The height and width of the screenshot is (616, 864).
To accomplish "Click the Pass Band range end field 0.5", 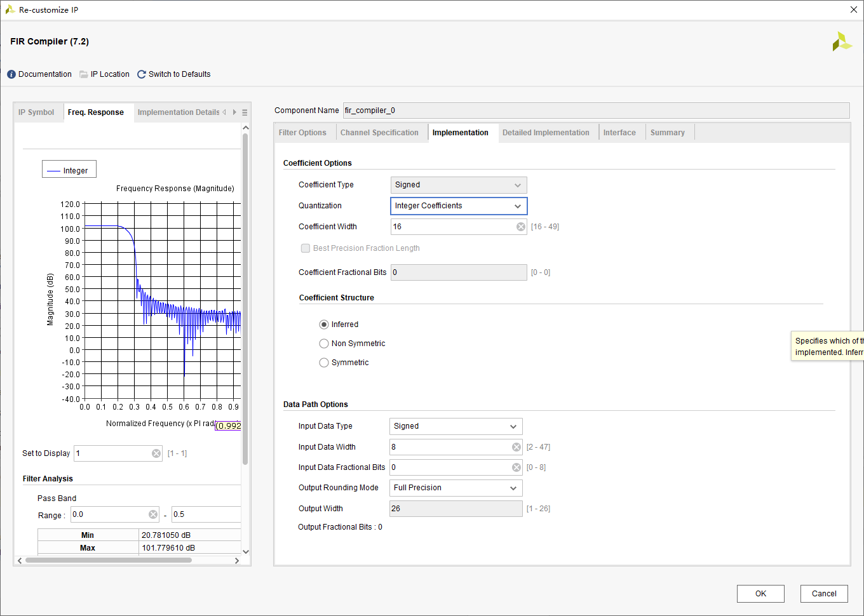I will [206, 514].
